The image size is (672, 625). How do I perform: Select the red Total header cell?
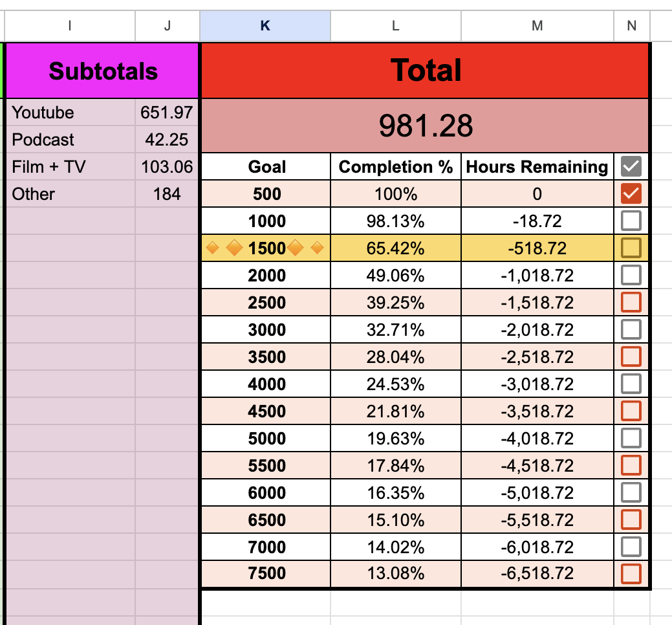tap(424, 70)
